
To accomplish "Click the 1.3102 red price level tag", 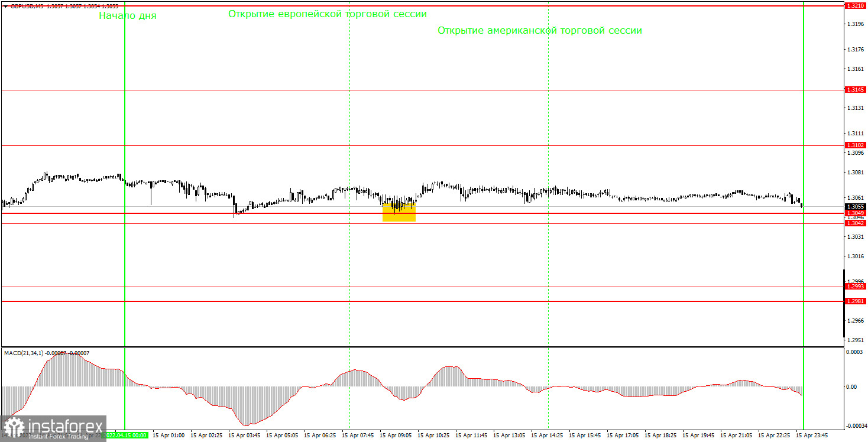I will coord(856,145).
